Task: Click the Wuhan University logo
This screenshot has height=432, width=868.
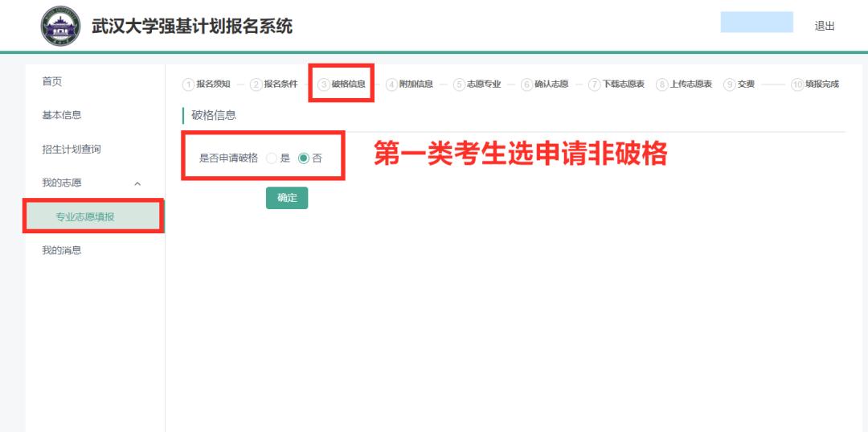Action: click(60, 26)
